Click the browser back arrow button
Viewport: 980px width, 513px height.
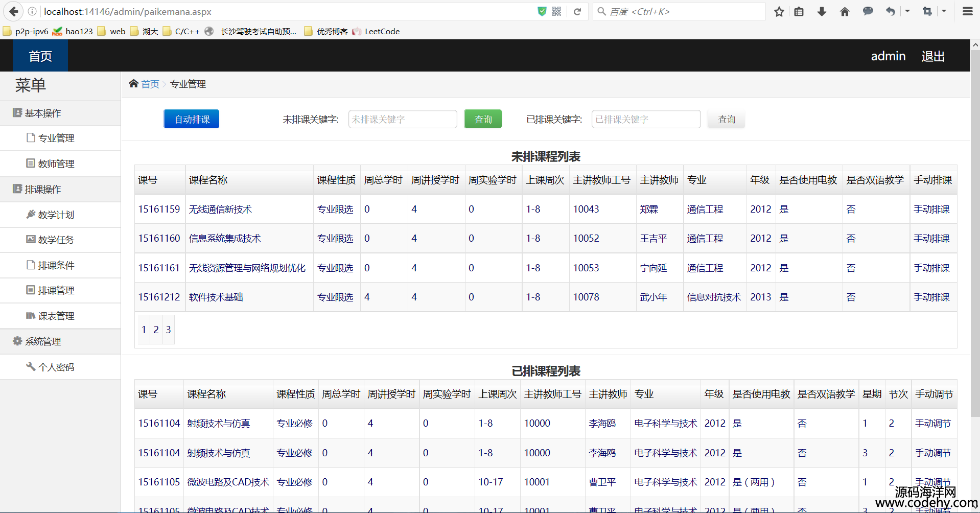tap(14, 11)
